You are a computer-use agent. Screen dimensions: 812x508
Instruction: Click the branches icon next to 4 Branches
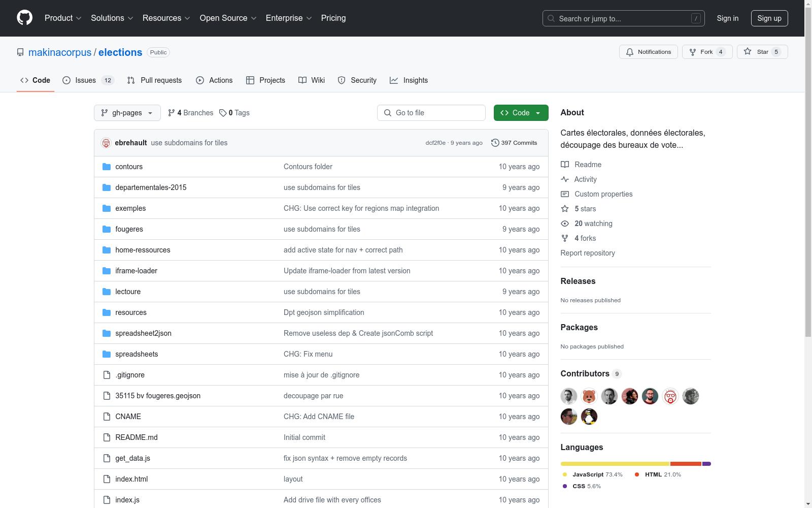tap(172, 113)
